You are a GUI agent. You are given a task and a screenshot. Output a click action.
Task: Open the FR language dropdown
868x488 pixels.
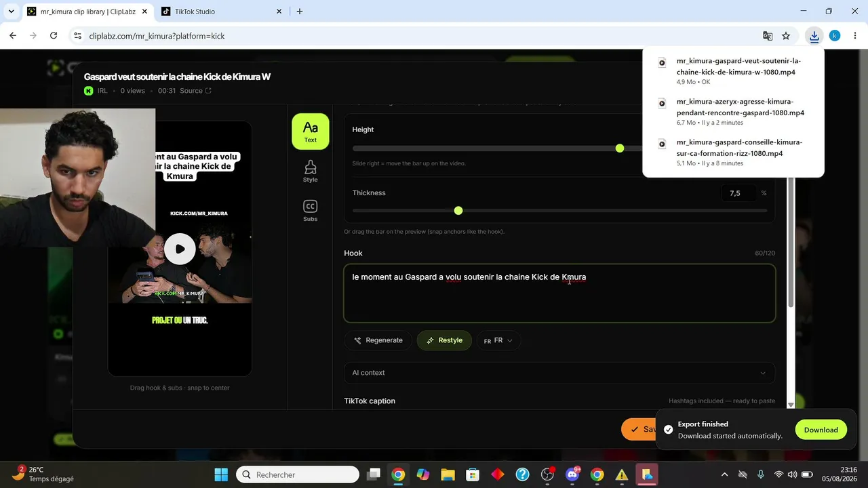[498, 340]
